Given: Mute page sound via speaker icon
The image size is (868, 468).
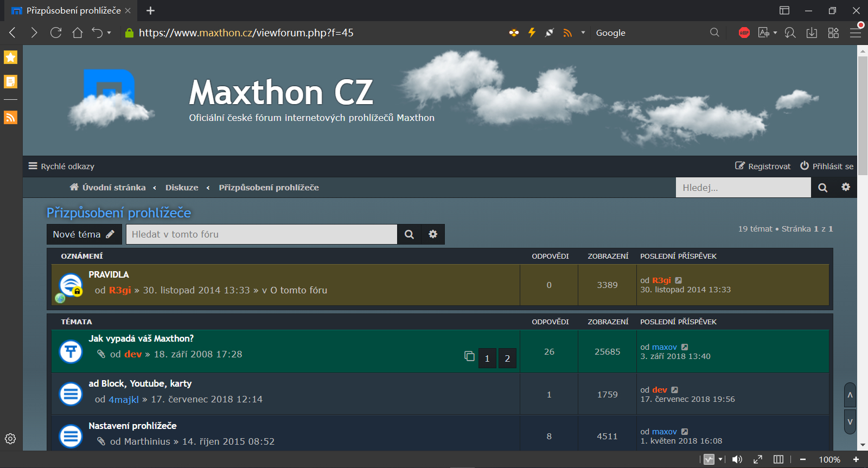Looking at the screenshot, I should pos(737,459).
